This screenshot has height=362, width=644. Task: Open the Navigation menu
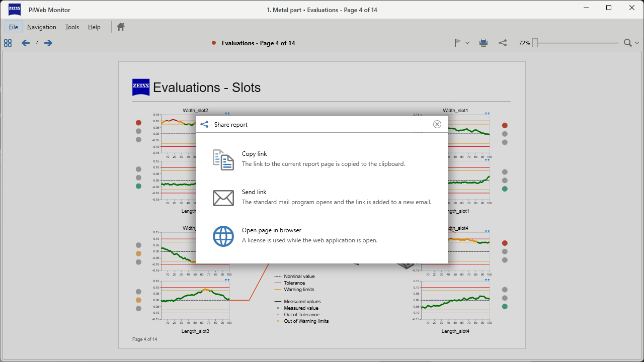(41, 27)
